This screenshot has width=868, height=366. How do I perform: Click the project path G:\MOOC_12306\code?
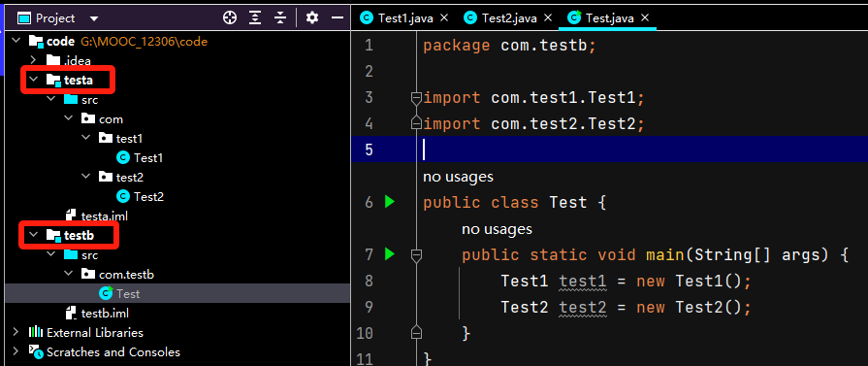[145, 41]
